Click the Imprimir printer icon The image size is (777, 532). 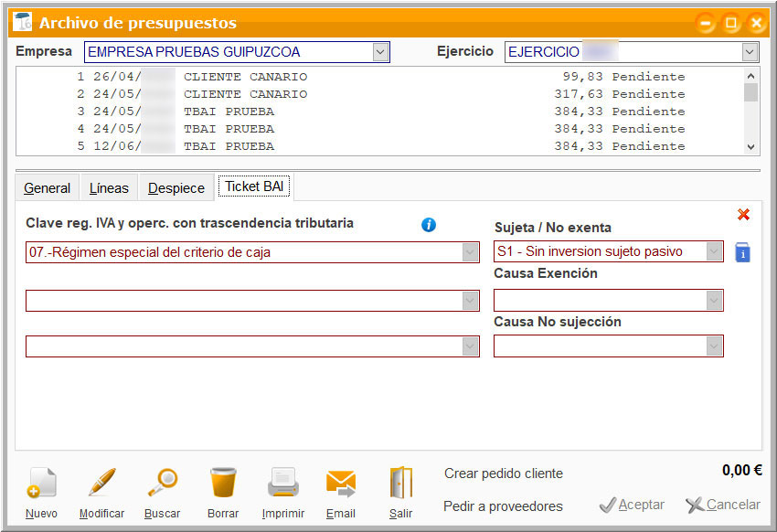[283, 482]
